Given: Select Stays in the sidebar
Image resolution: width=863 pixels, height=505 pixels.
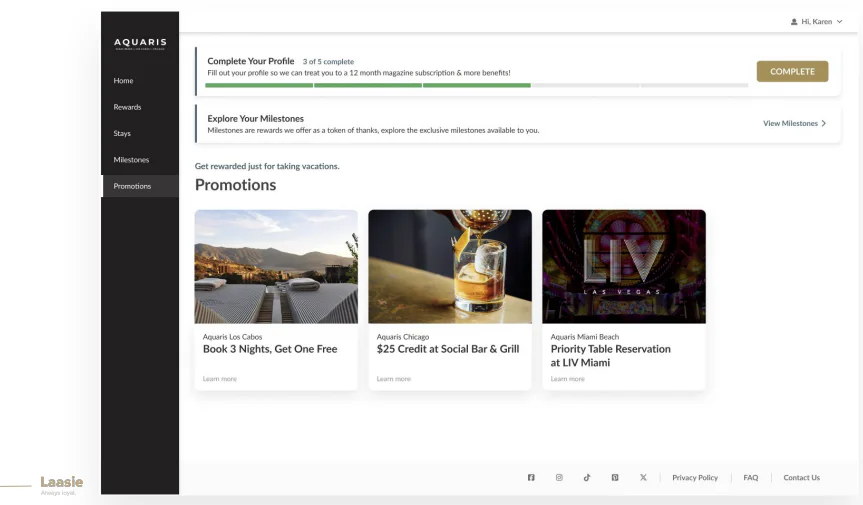Looking at the screenshot, I should point(122,133).
